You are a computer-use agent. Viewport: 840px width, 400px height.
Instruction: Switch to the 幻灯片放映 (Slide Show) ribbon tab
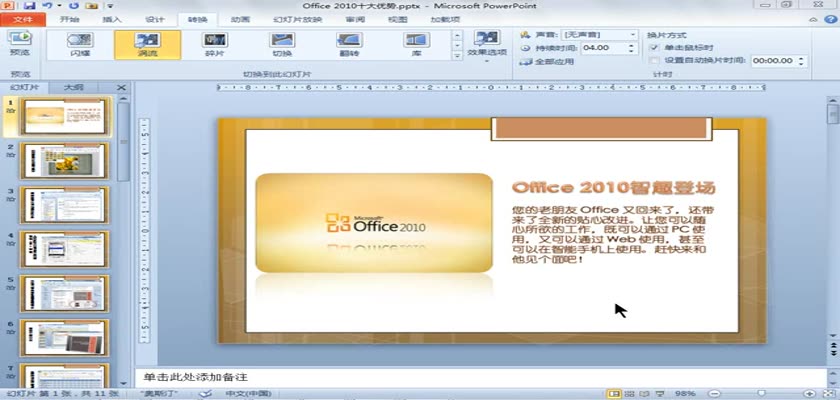[x=297, y=20]
